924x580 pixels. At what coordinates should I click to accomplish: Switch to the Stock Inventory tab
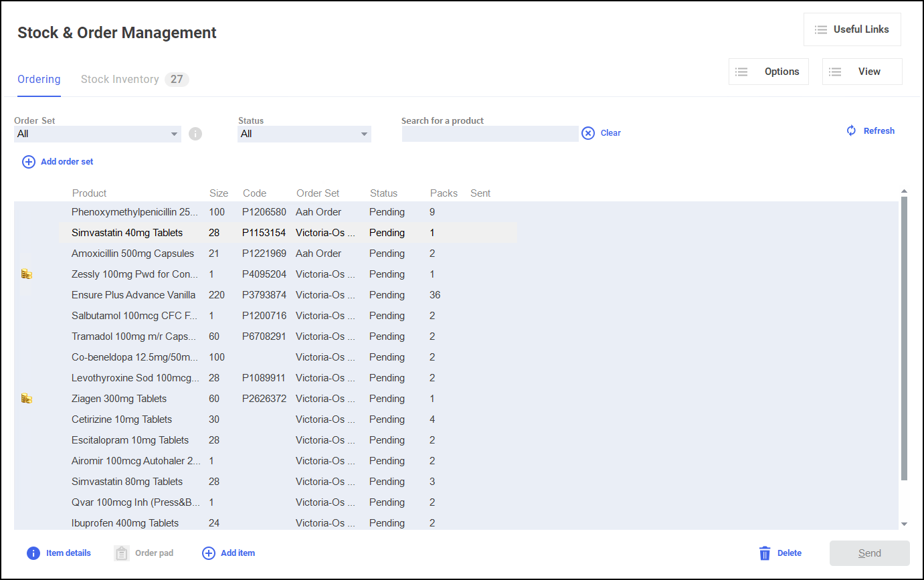[x=120, y=80]
